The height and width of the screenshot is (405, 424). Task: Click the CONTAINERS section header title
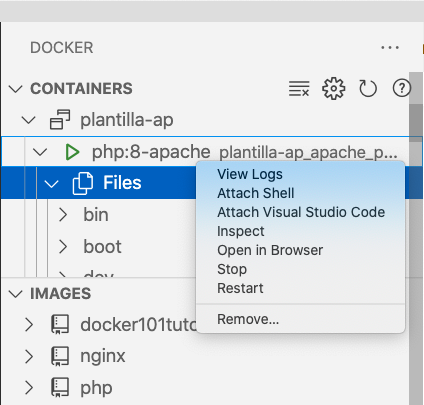(x=81, y=89)
